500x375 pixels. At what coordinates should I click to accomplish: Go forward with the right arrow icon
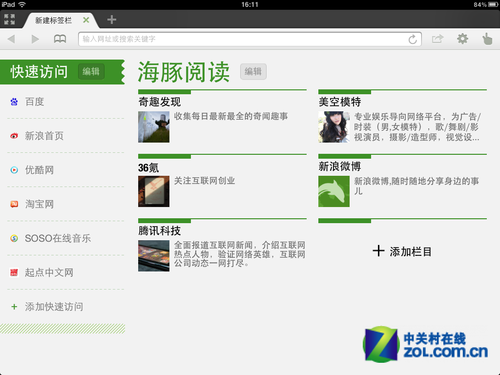(x=35, y=39)
